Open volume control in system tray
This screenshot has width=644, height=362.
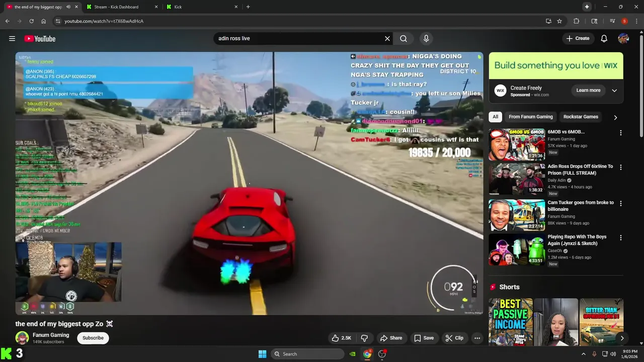613,354
